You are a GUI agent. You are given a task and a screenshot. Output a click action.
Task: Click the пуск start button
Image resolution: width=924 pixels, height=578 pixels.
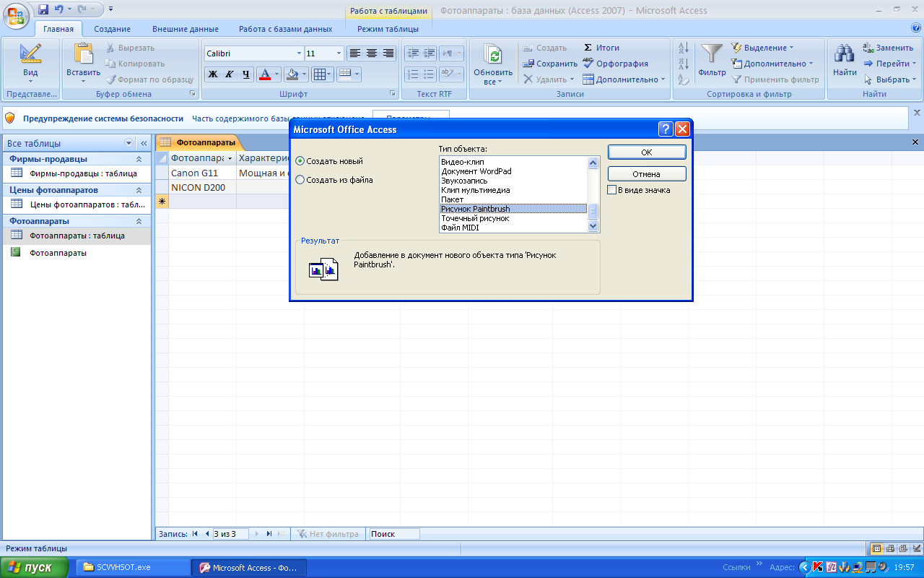[35, 567]
